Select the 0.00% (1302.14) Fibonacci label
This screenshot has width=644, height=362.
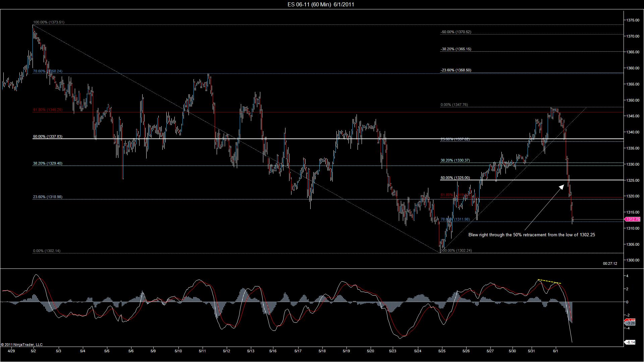47,251
